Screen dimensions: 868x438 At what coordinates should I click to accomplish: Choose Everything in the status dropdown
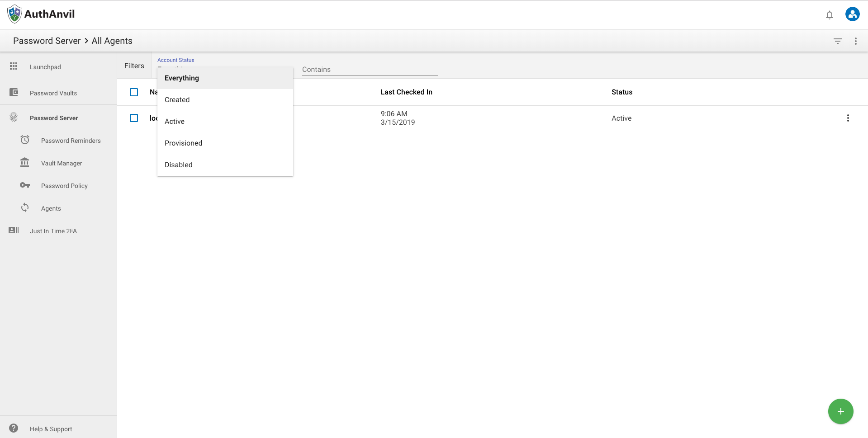[x=225, y=78]
